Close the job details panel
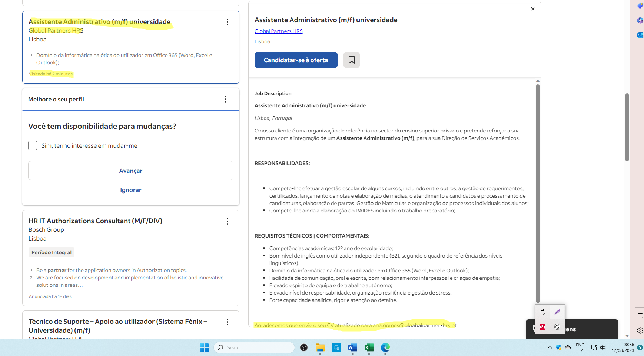The image size is (644, 356). pos(533,9)
